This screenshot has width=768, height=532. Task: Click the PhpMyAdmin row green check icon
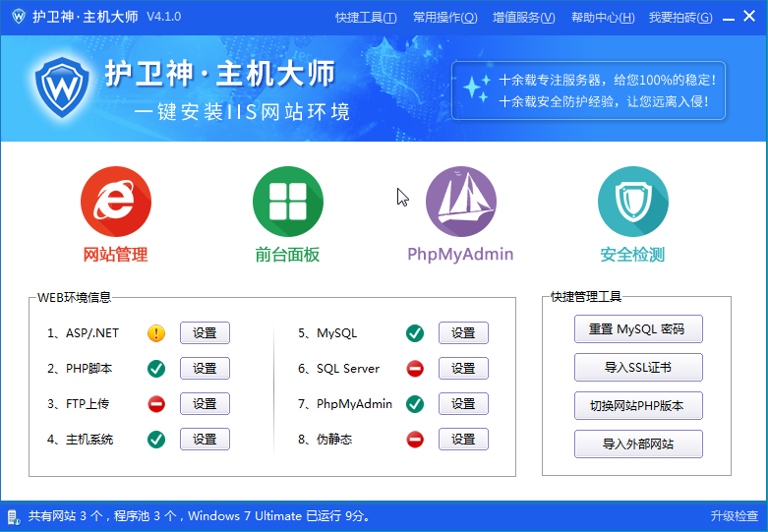tap(415, 404)
